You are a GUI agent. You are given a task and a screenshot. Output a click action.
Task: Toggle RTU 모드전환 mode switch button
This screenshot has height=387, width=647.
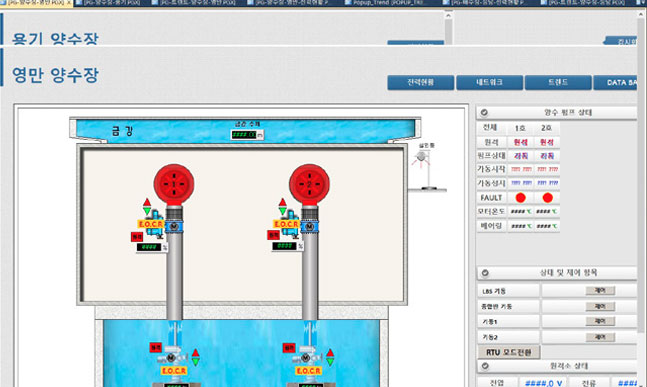pyautogui.click(x=508, y=352)
